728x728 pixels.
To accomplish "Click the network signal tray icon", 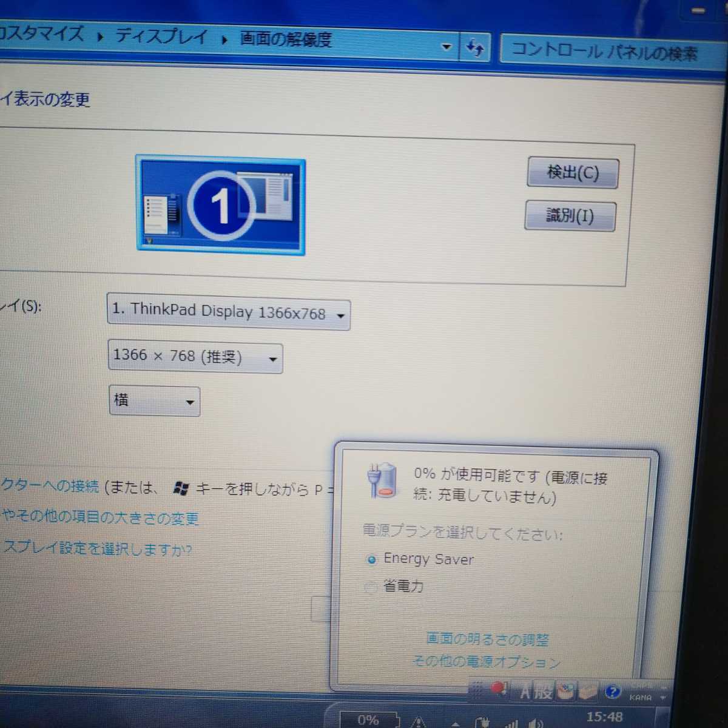I will point(511,723).
